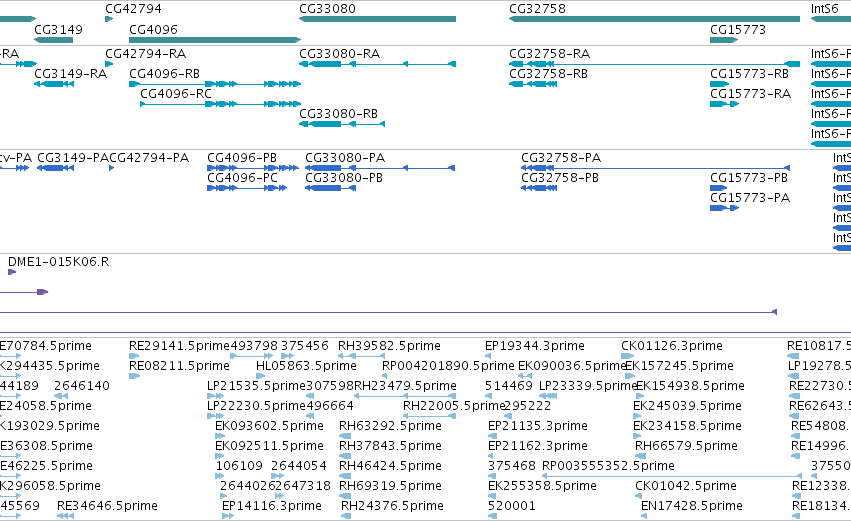Viewport: 851px width, 521px height.
Task: Select transcript CG42794-RA
Action: (145, 54)
